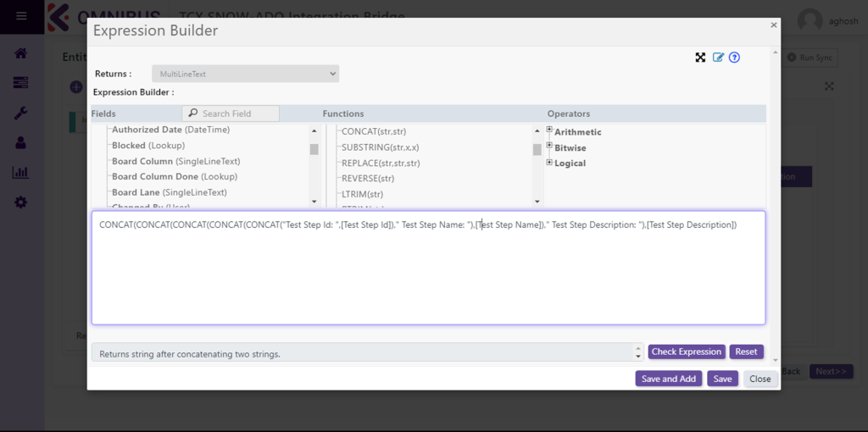Click the edit pencil icon in dialog

[718, 58]
